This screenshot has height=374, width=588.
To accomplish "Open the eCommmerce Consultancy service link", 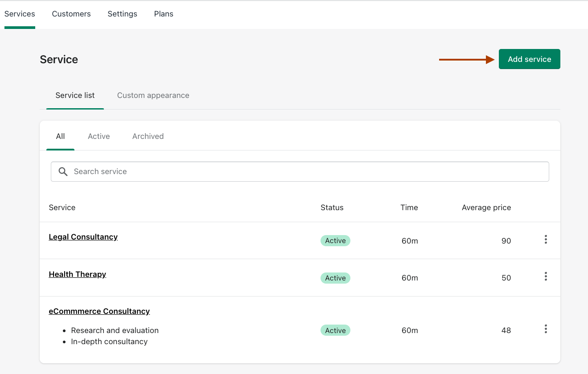I will pyautogui.click(x=99, y=311).
